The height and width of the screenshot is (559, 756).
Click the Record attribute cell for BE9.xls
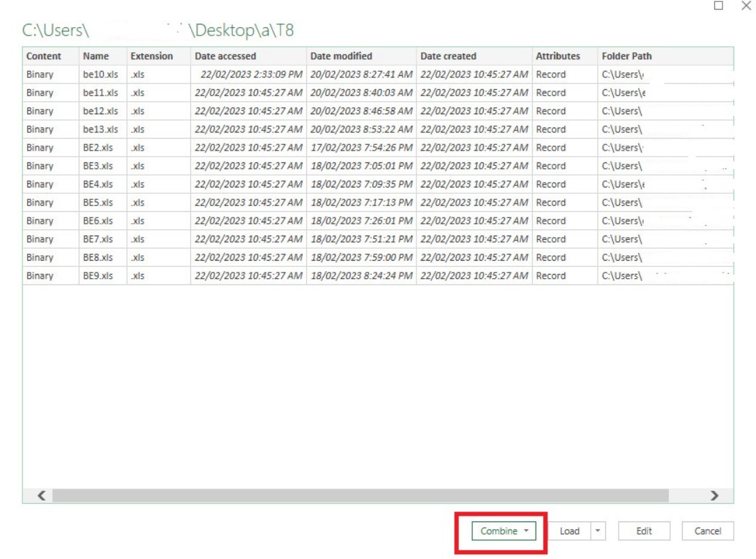pos(565,275)
